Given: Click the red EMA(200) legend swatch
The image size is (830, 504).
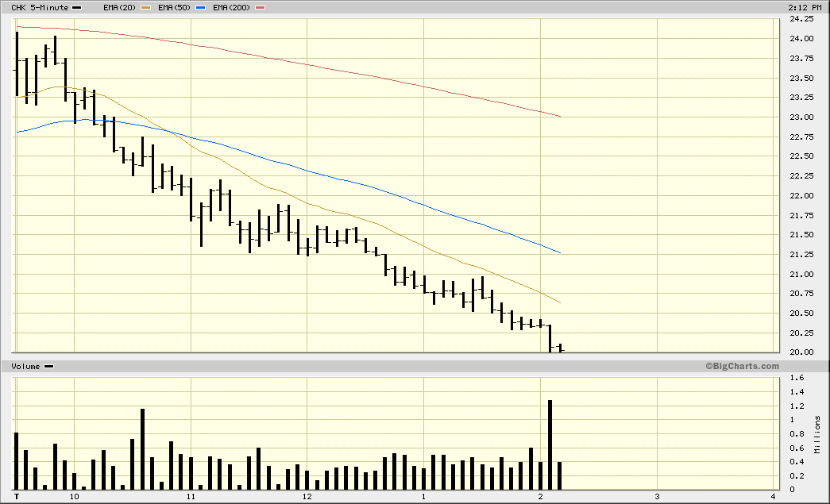Looking at the screenshot, I should coord(260,8).
